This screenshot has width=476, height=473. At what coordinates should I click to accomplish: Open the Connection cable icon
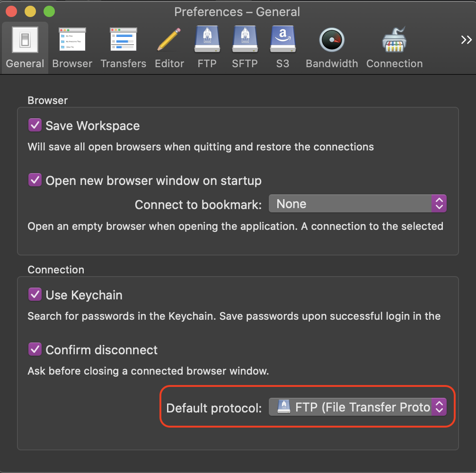[x=394, y=40]
